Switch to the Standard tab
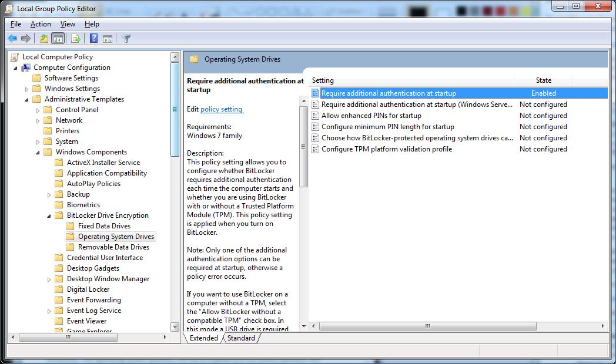Viewport: 616px width, 364px height. pos(241,338)
